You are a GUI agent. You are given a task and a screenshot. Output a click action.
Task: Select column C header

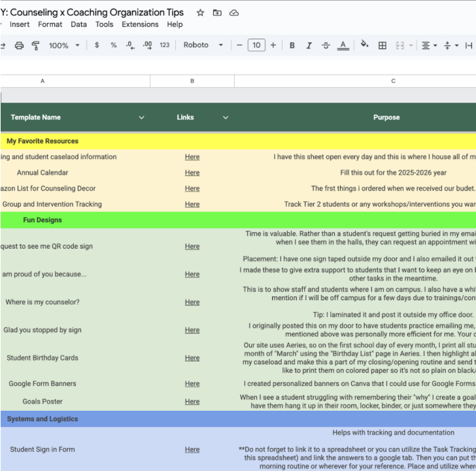tap(355, 81)
